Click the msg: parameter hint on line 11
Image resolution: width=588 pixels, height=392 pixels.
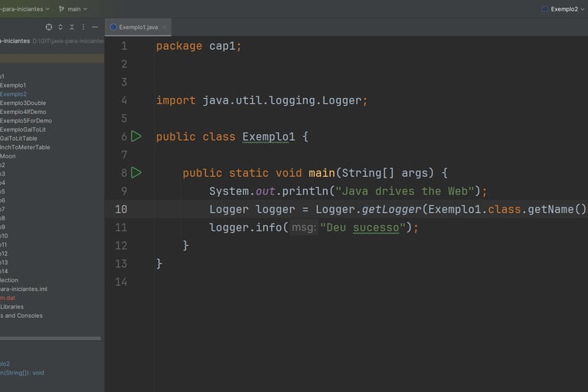[x=304, y=227]
